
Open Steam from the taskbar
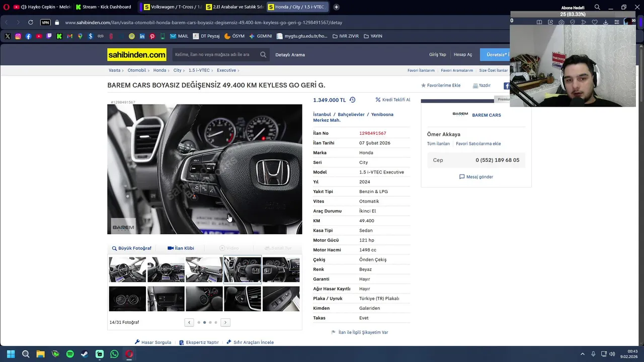point(85,354)
